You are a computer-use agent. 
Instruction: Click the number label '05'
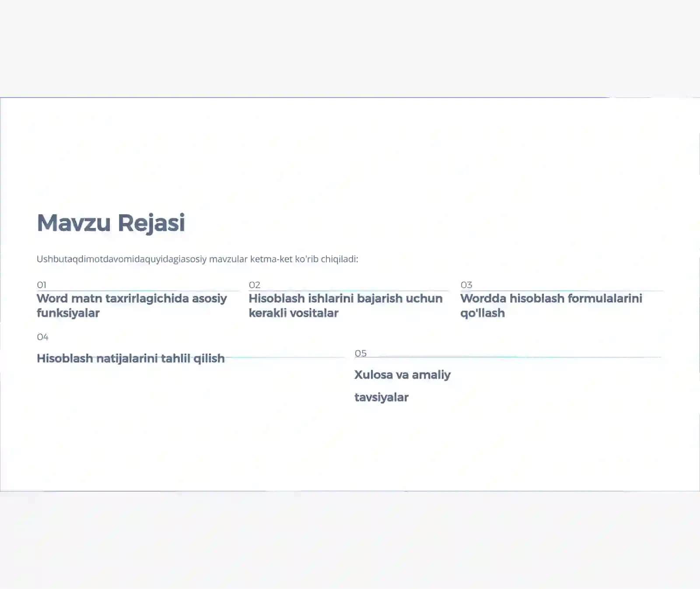pos(360,353)
